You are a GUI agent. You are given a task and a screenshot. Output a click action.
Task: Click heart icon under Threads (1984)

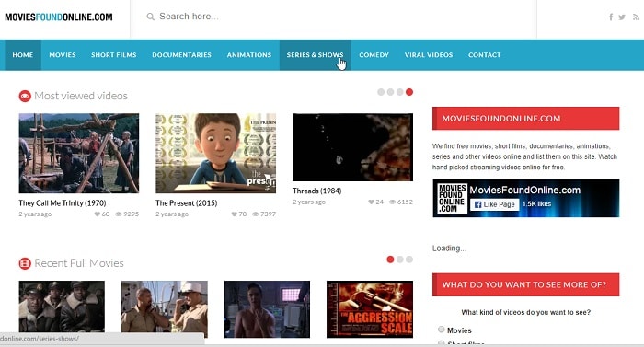pyautogui.click(x=371, y=202)
